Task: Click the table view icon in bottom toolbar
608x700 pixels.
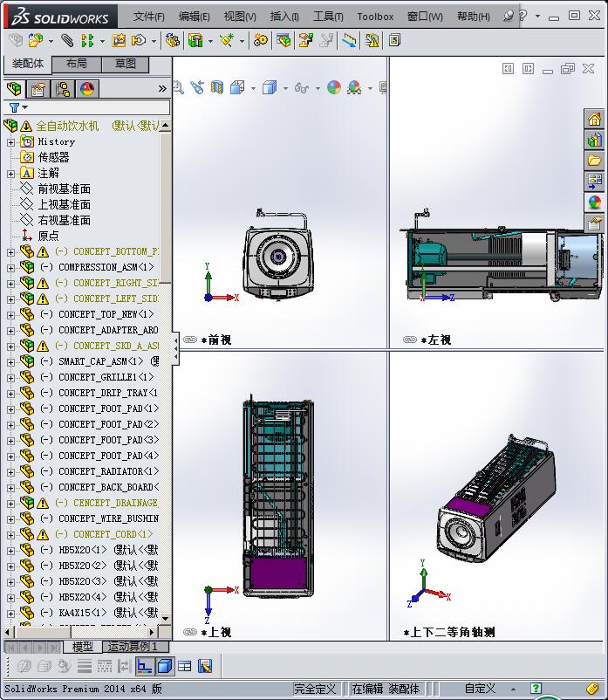Action: 184,666
